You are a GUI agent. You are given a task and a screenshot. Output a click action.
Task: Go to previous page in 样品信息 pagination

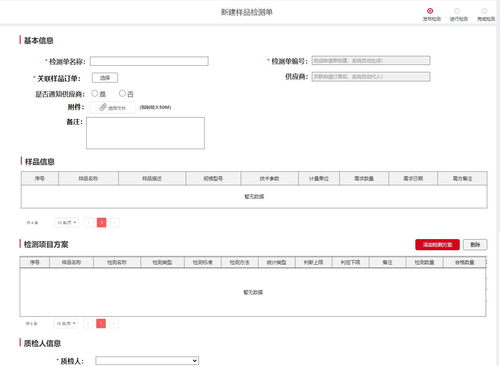click(89, 222)
